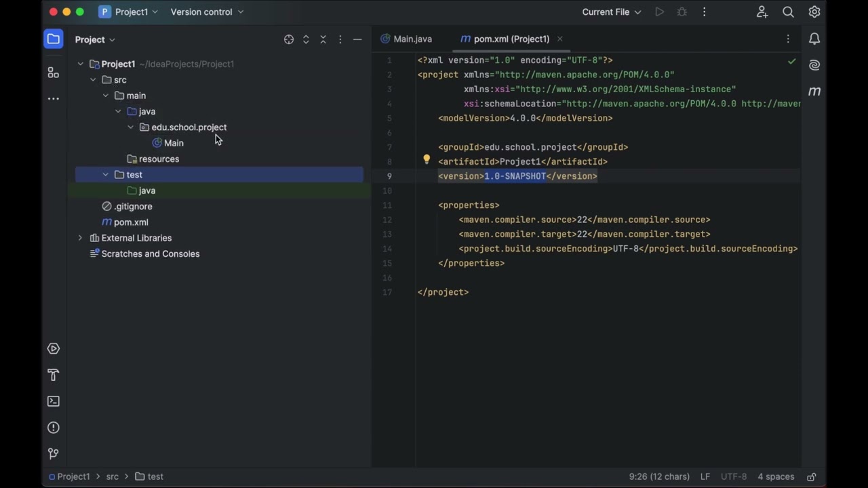Close the pom.xml editor tab
The width and height of the screenshot is (868, 488).
pyautogui.click(x=559, y=39)
